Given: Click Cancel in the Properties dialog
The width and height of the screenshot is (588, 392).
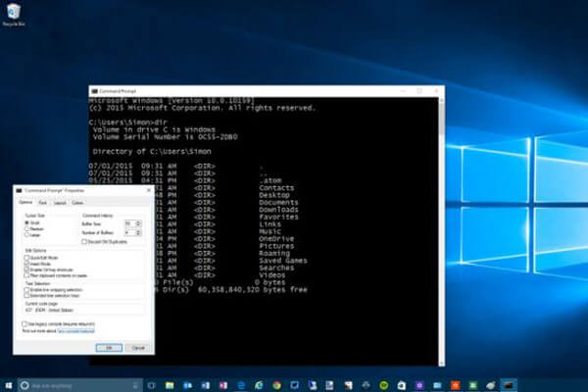Looking at the screenshot, I should point(138,348).
